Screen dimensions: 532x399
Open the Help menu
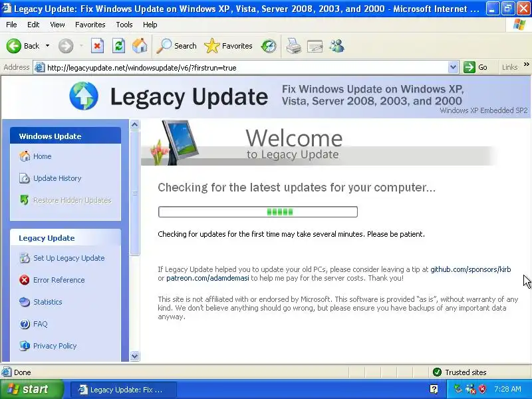(150, 25)
